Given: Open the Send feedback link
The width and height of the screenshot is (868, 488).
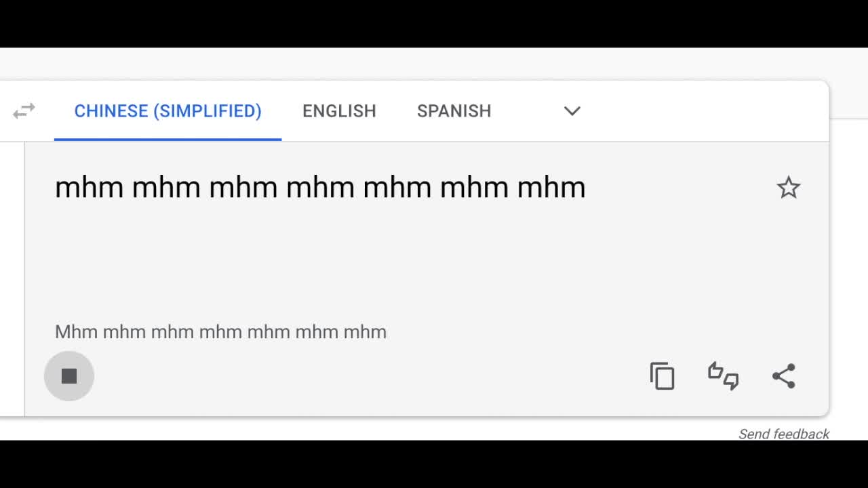Looking at the screenshot, I should pos(783,434).
